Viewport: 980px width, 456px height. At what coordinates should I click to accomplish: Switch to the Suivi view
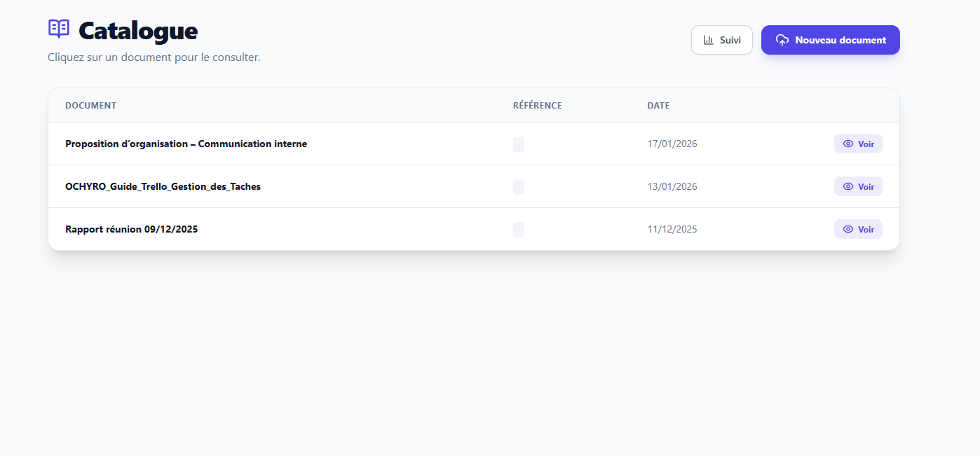pyautogui.click(x=722, y=40)
